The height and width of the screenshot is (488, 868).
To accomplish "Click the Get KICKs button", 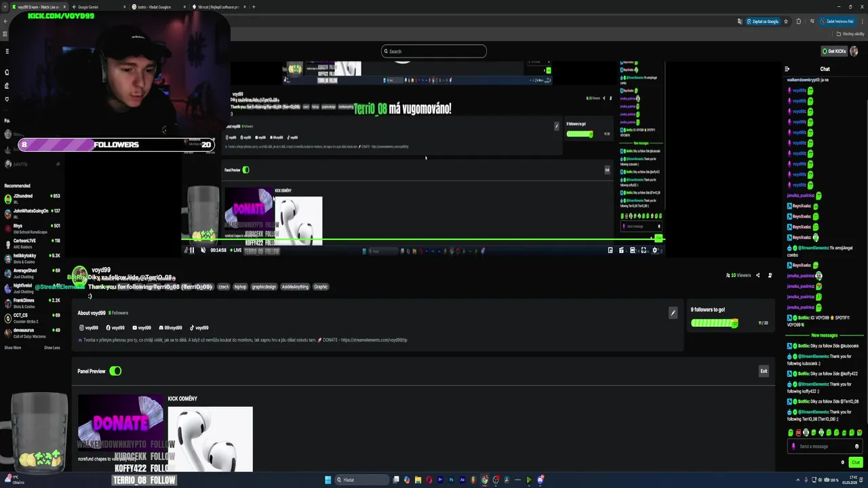I will pos(834,51).
